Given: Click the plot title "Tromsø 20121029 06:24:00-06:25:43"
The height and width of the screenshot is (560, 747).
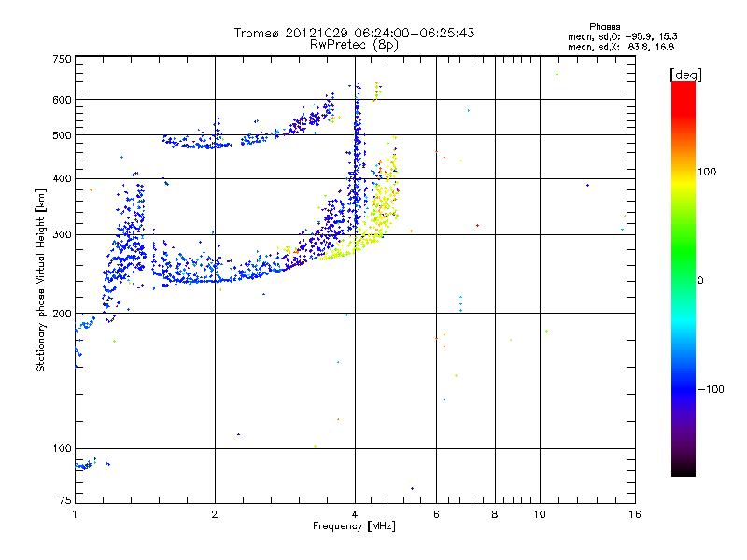Looking at the screenshot, I should point(354,33).
